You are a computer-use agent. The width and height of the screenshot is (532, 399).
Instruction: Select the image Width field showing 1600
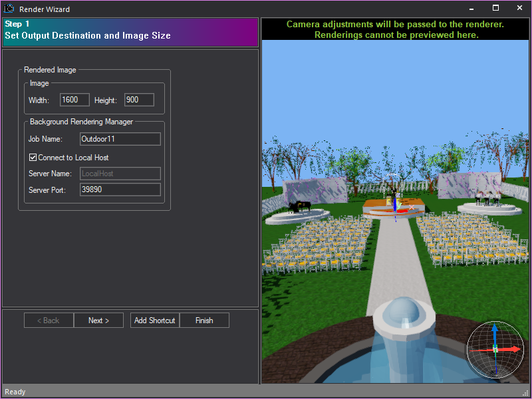click(x=74, y=100)
